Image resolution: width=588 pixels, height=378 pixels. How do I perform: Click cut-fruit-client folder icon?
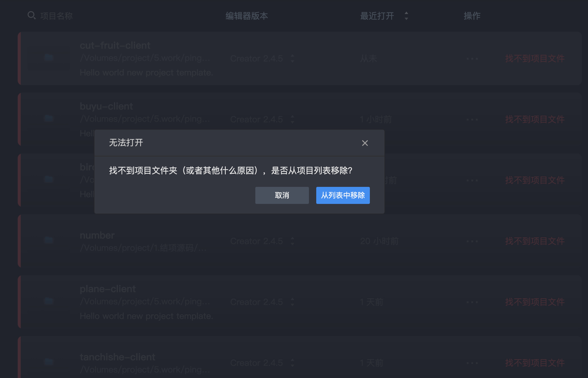pos(49,57)
